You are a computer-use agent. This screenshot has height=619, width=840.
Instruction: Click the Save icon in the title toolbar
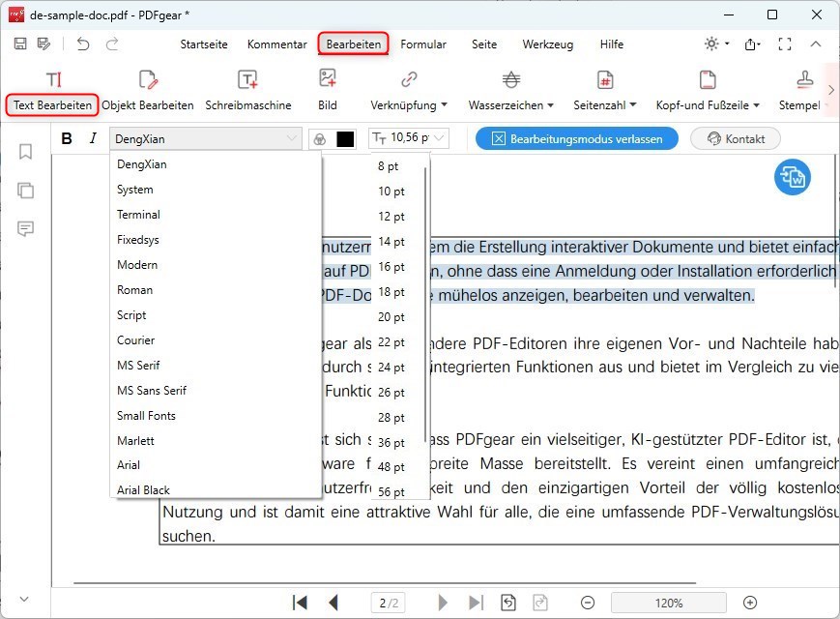(20, 44)
